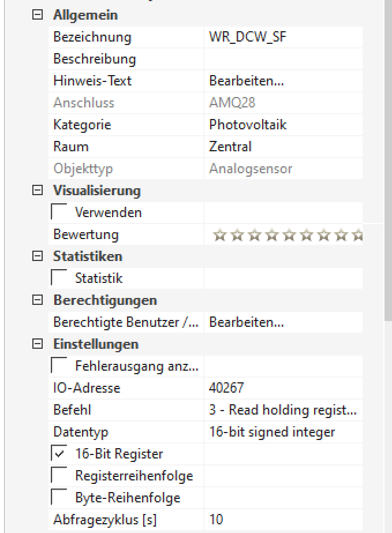
Task: Click the first star in Bewertung
Action: point(219,235)
